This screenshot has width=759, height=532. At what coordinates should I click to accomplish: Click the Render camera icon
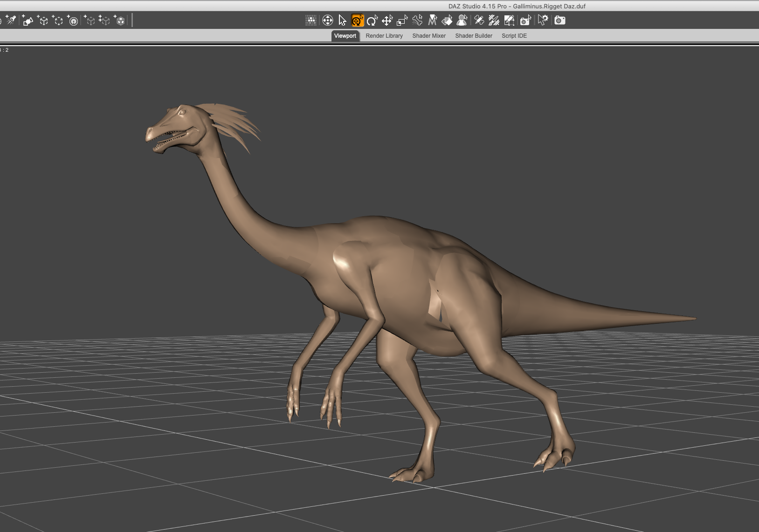[560, 20]
